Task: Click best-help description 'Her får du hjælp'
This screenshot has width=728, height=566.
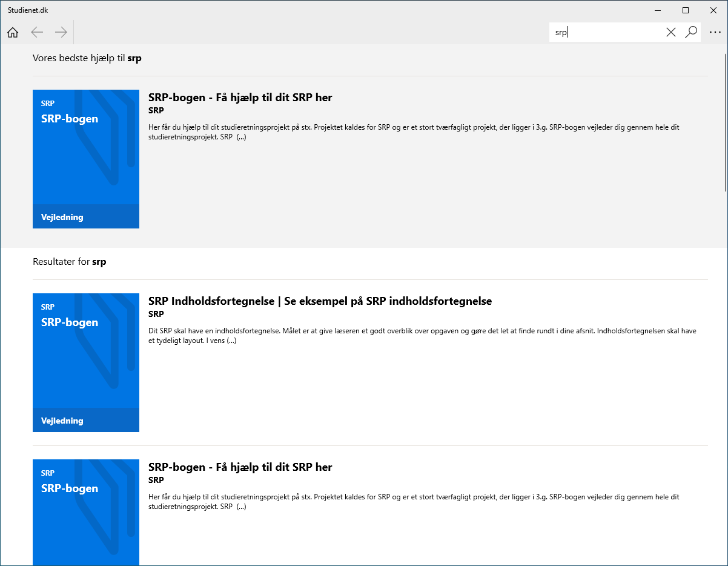Action: (414, 132)
